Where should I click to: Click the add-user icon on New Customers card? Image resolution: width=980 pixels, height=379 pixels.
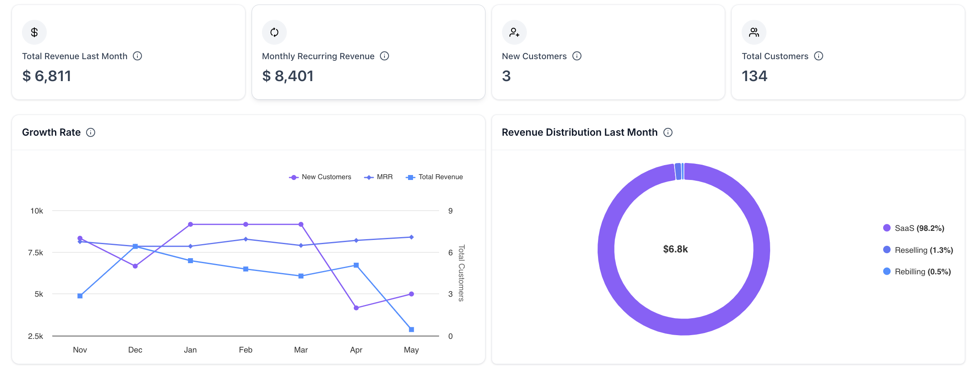tap(514, 32)
